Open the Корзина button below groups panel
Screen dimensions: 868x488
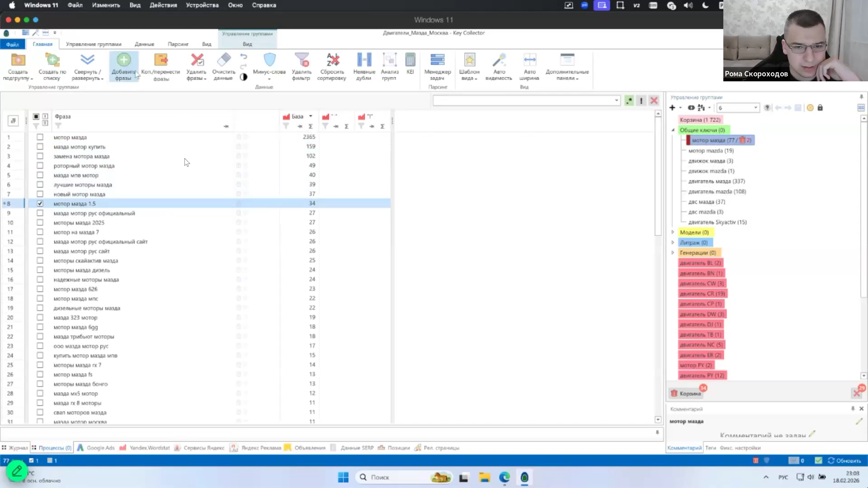(686, 393)
